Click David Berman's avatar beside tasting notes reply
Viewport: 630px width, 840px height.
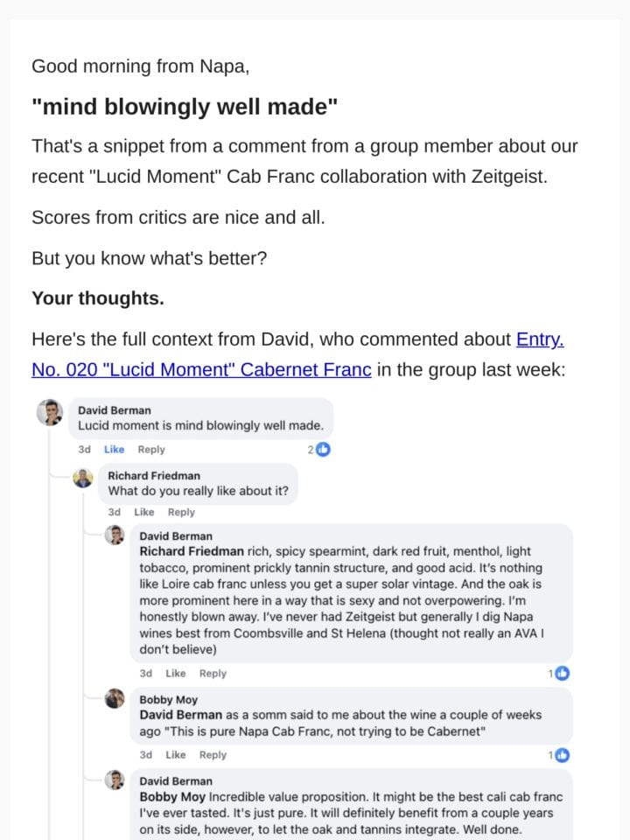[115, 535]
